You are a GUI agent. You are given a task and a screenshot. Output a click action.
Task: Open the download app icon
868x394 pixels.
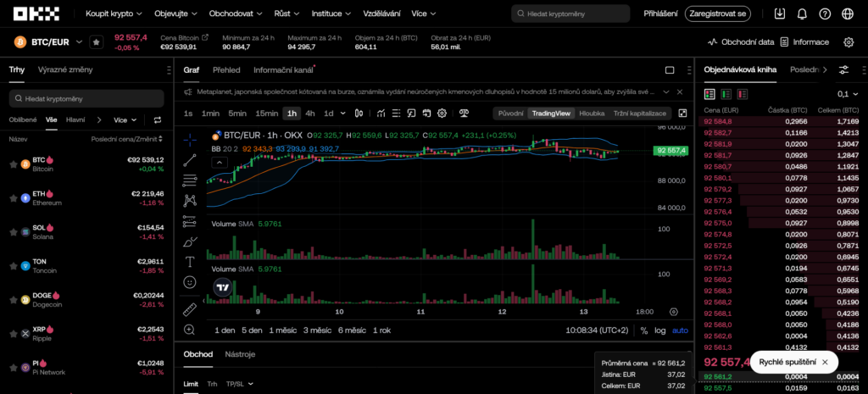coord(780,14)
